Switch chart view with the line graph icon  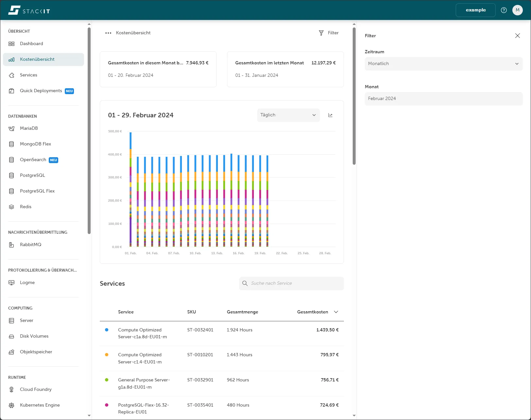tap(330, 115)
